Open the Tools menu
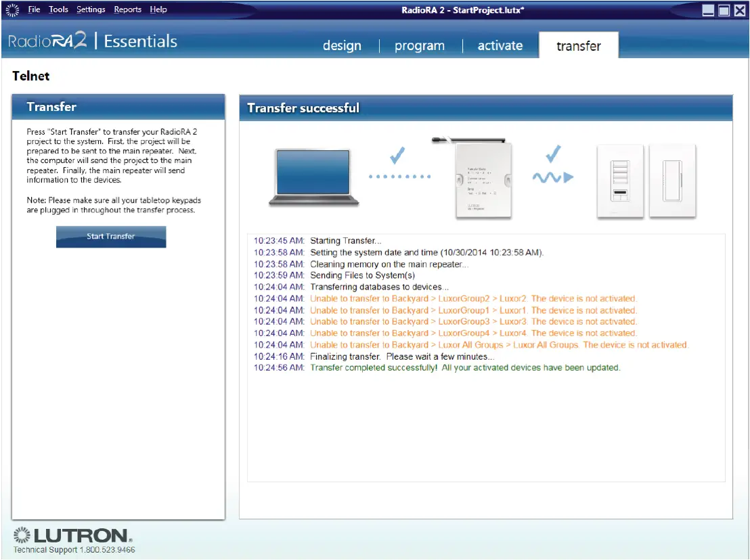750x560 pixels. [x=58, y=9]
